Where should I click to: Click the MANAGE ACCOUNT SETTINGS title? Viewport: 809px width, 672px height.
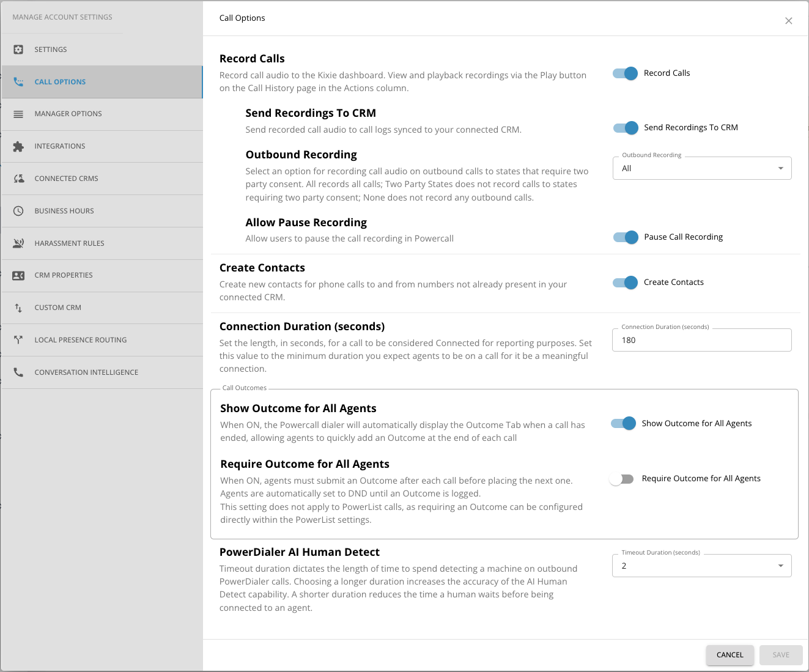(62, 17)
